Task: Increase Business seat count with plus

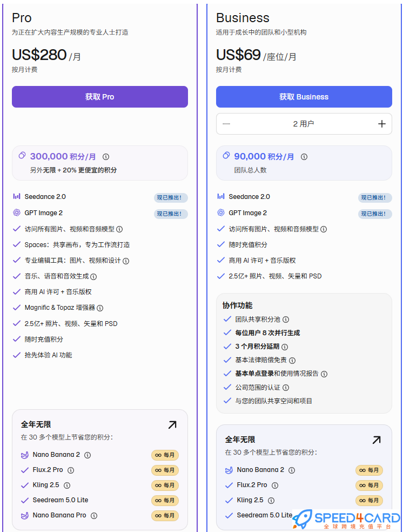Action: 382,124
